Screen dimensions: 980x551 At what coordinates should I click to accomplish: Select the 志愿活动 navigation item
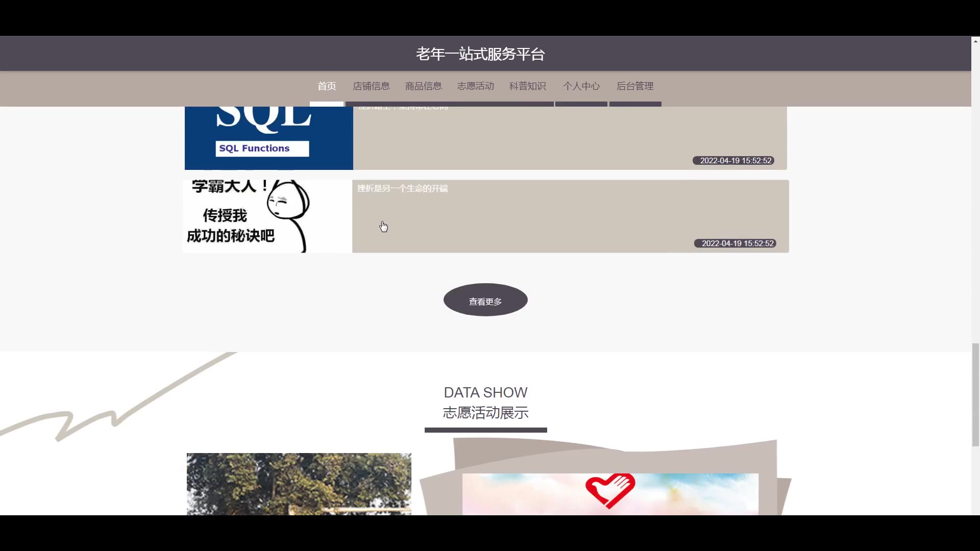pos(475,86)
